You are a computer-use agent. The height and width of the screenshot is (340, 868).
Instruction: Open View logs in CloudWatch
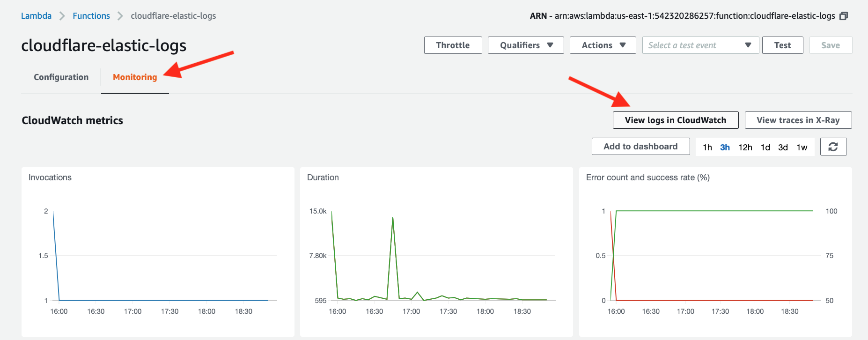pos(675,120)
